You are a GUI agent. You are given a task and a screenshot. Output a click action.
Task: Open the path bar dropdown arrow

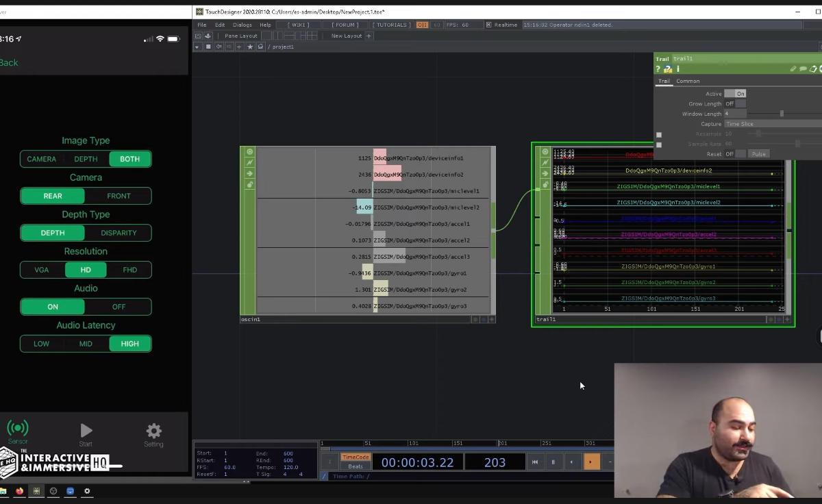tap(198, 47)
